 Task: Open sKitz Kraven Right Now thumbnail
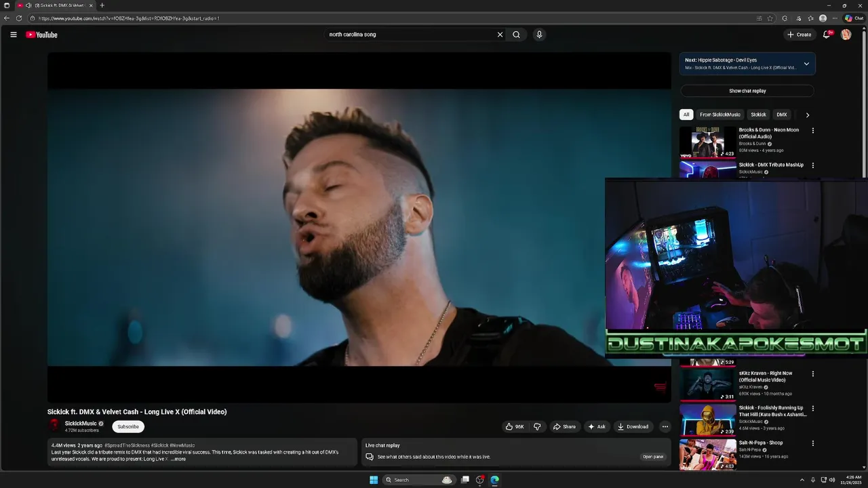(x=708, y=385)
